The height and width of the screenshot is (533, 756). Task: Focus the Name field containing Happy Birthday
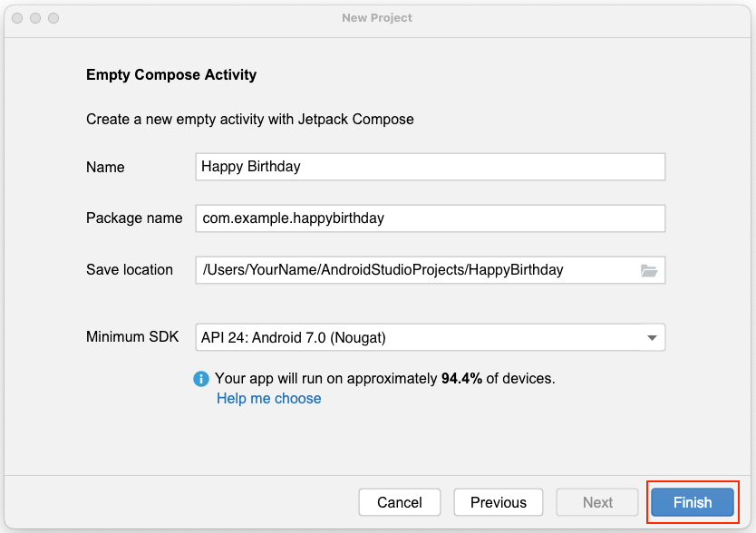(430, 167)
